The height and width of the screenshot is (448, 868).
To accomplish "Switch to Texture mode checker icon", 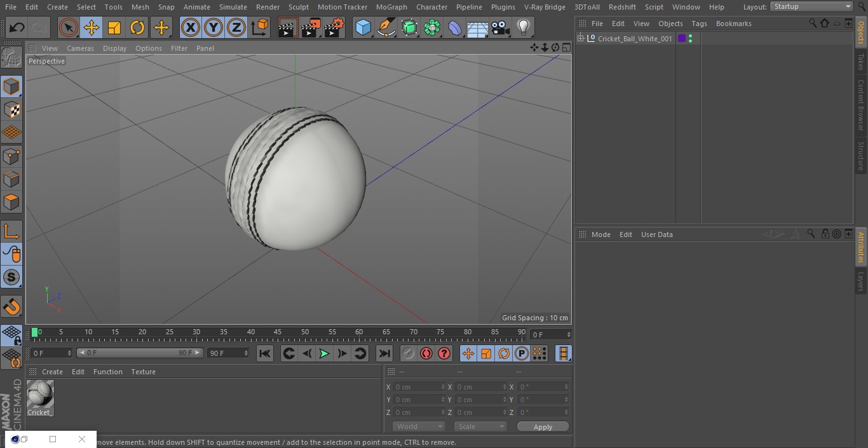I will click(x=11, y=109).
